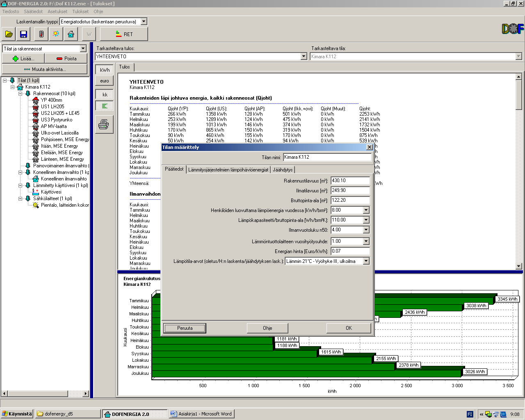Screen dimensions: 525x420
Task: Click the Peruuta button in dialog
Action: pyautogui.click(x=185, y=328)
